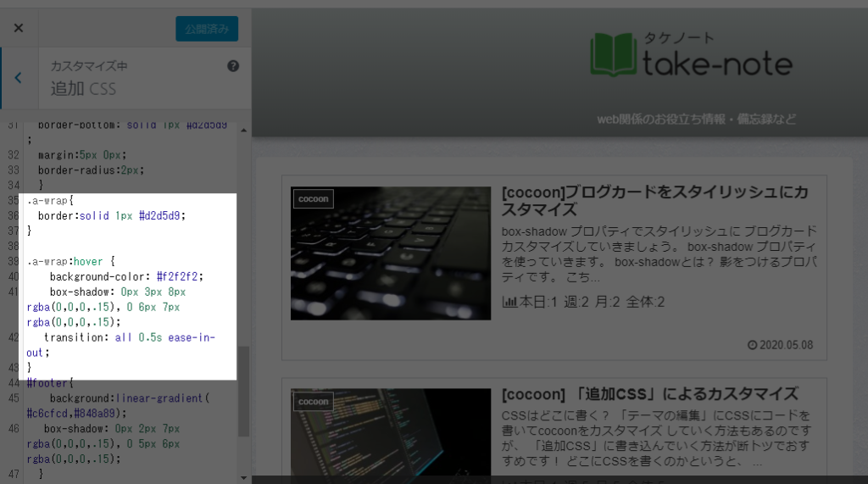
Task: Open article 「追加CSS」によるカスタマイズ
Action: [x=650, y=394]
